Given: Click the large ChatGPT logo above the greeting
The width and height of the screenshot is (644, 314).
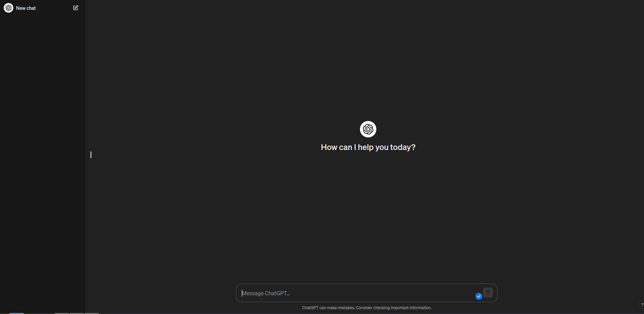Looking at the screenshot, I should [x=368, y=129].
